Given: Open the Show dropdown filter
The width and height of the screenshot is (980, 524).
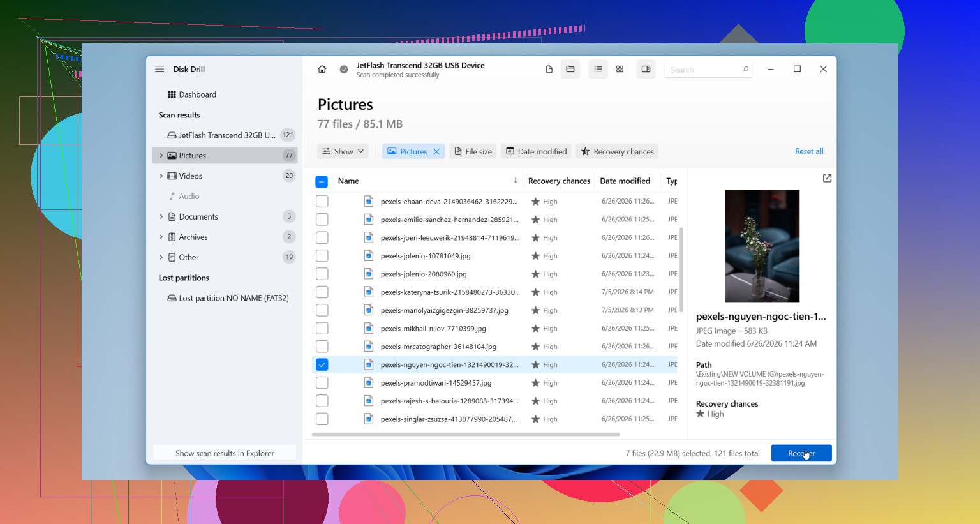Looking at the screenshot, I should [x=343, y=151].
